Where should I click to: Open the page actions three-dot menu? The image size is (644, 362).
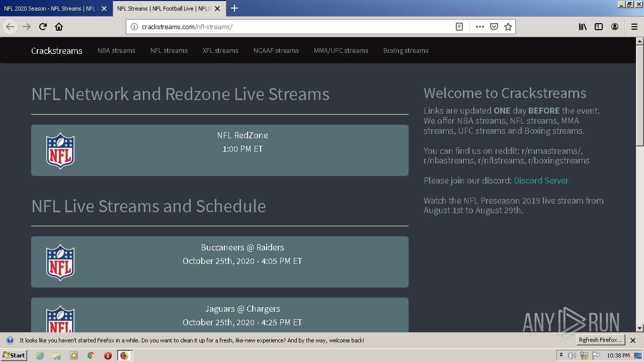(x=480, y=27)
